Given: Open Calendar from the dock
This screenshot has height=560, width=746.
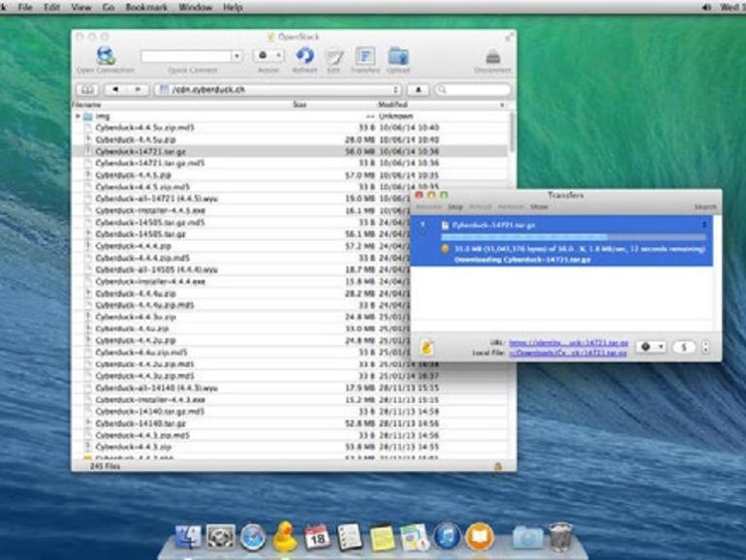Looking at the screenshot, I should (317, 537).
